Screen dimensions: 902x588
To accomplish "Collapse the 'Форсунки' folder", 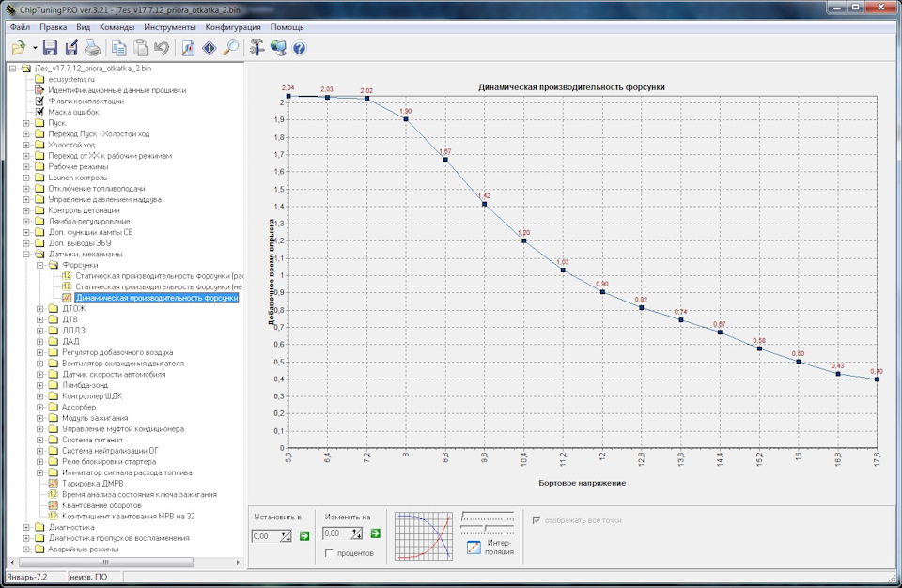I will [39, 265].
